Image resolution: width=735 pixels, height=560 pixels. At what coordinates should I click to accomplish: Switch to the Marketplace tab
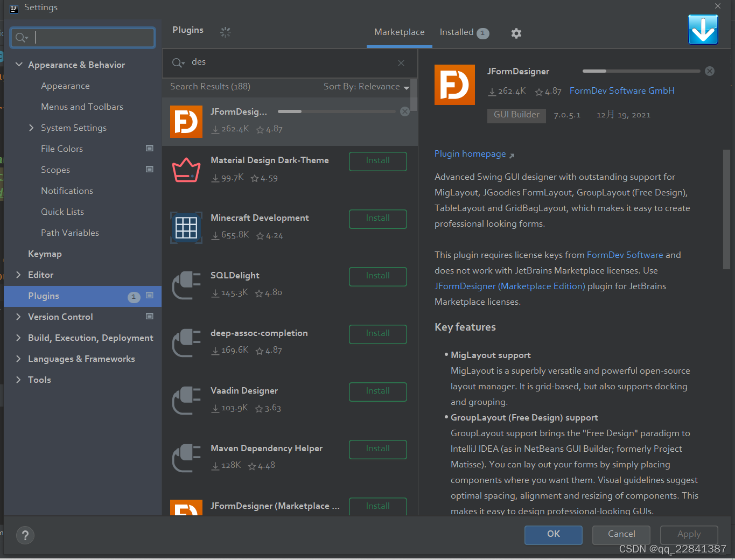point(399,32)
